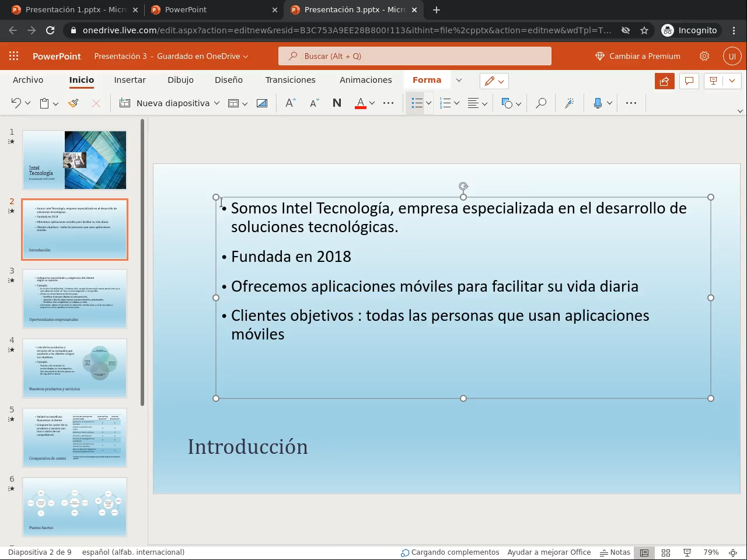The width and height of the screenshot is (747, 560).
Task: Click Ayudar a mejorar Office
Action: point(549,552)
